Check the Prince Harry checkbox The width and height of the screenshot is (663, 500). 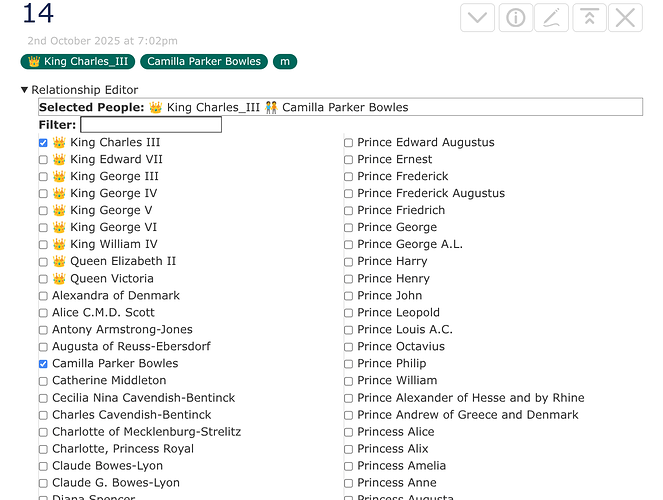(348, 262)
